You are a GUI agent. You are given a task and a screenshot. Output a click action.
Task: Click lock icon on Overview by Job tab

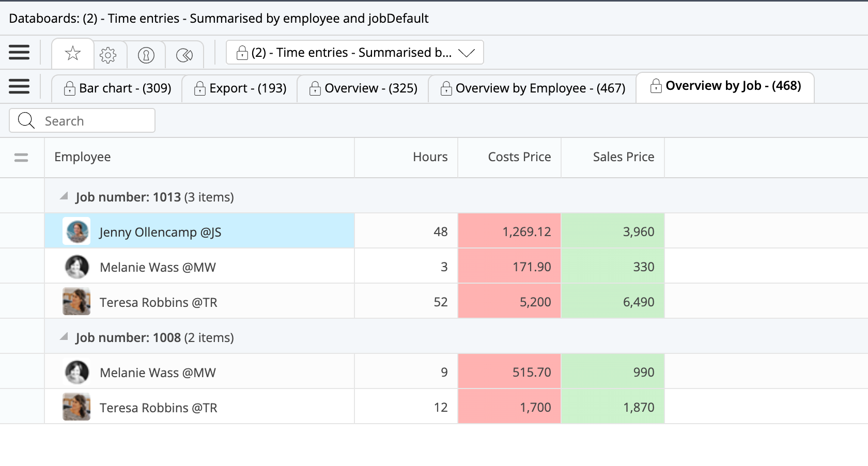coord(656,86)
